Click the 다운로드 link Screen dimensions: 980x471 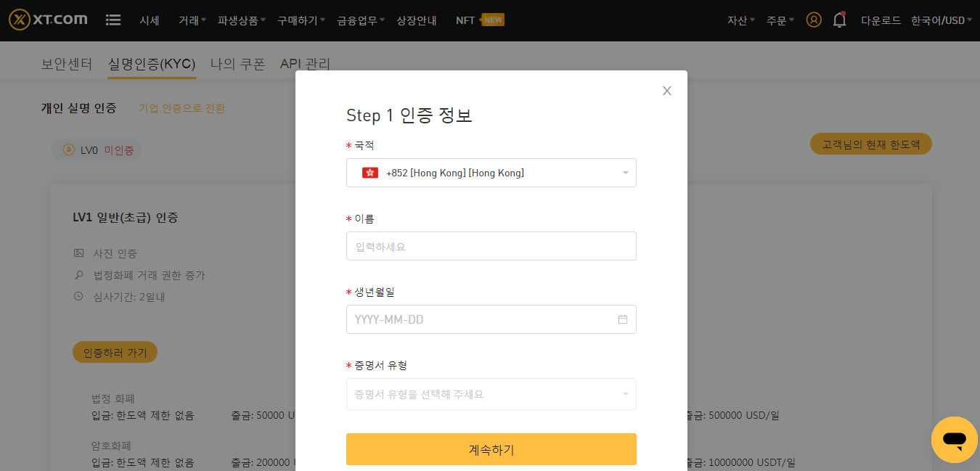pos(881,20)
